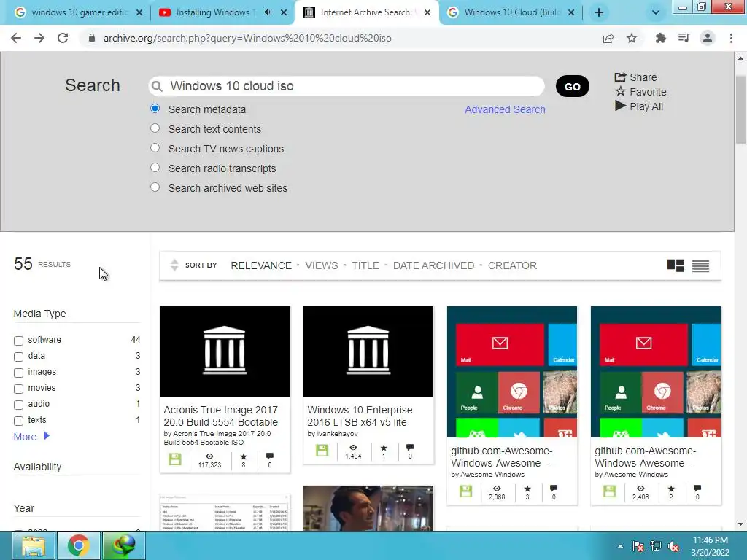Click taskbar clock showing 11:46 PM
Screen dimensions: 747x560
click(x=711, y=546)
